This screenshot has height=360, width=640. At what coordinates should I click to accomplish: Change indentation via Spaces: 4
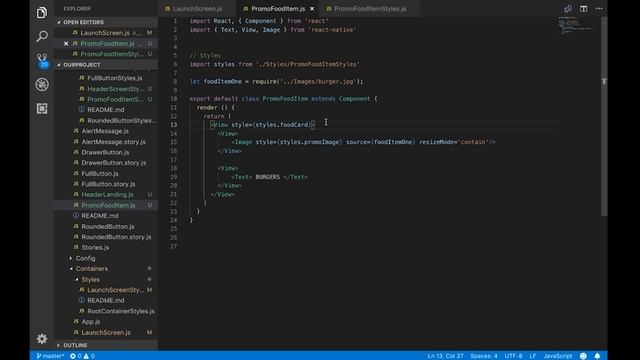(484, 356)
